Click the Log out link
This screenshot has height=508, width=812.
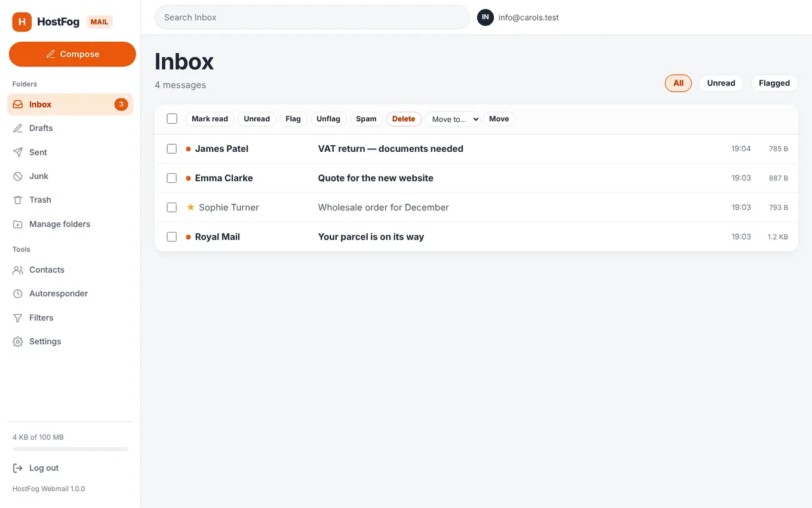coord(70,468)
